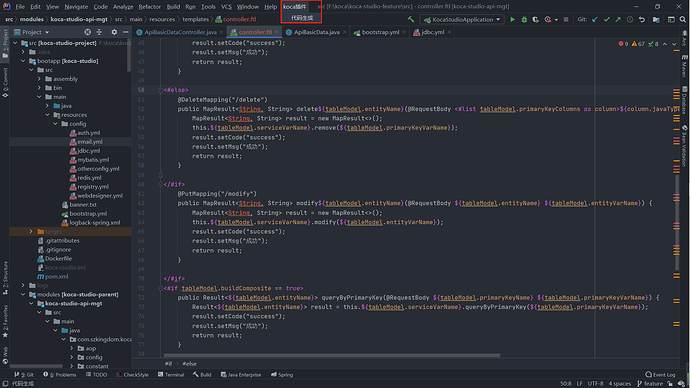Open Favorites tool window
Screen dimensions: 690x388
click(5, 322)
